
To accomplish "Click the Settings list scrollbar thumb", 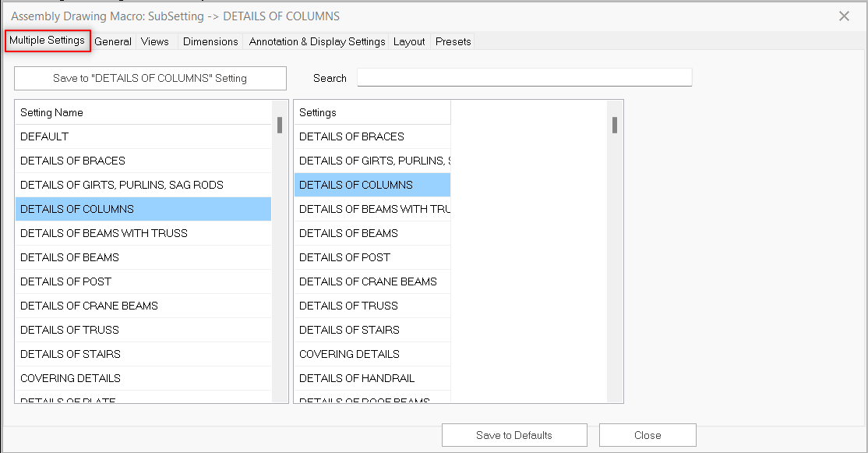I will [615, 126].
